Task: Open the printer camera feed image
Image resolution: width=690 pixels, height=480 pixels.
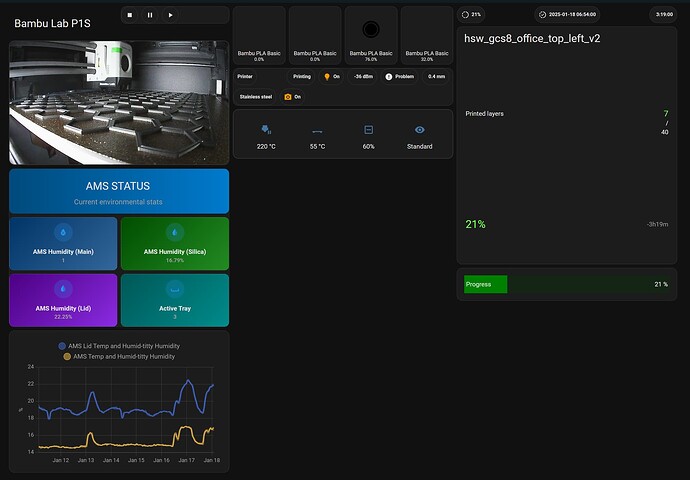Action: pyautogui.click(x=119, y=103)
